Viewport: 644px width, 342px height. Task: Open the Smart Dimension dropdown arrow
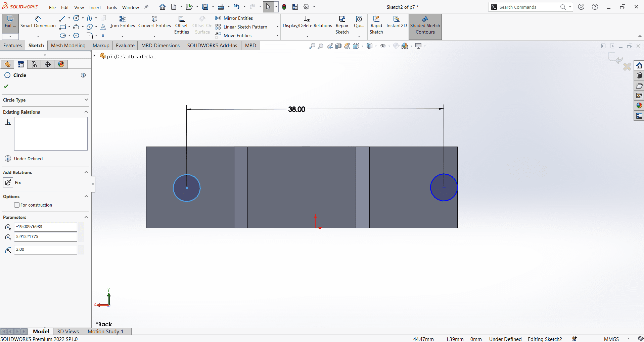tap(38, 36)
